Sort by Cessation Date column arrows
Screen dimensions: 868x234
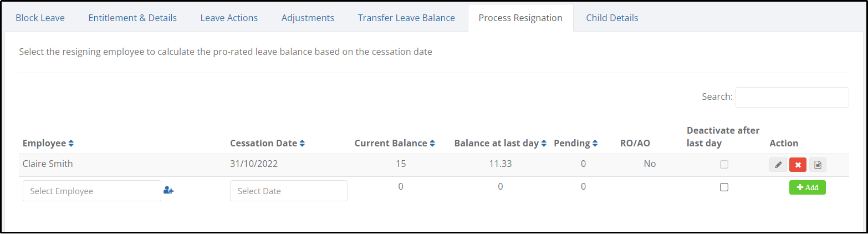click(302, 144)
